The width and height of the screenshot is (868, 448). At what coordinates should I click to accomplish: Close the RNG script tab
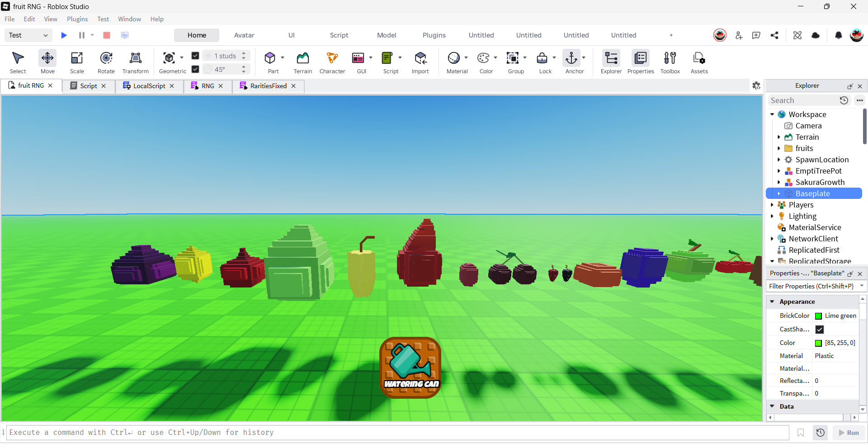tap(221, 86)
